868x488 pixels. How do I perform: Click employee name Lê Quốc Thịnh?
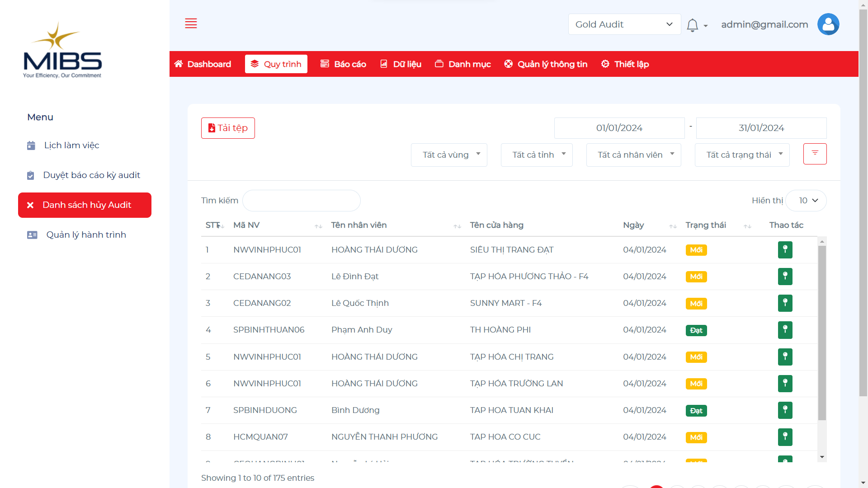click(360, 303)
